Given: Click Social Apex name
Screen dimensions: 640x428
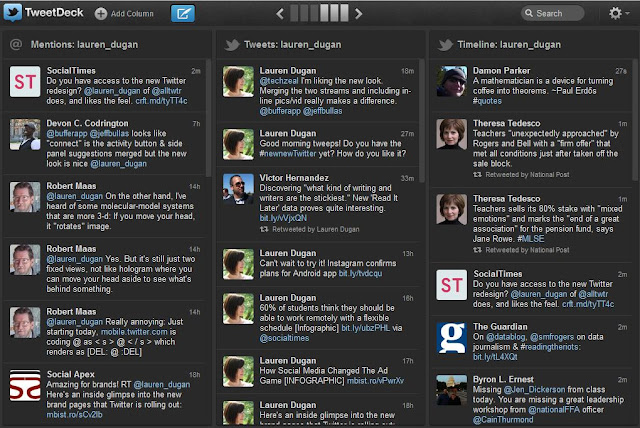Looking at the screenshot, I should point(70,374).
